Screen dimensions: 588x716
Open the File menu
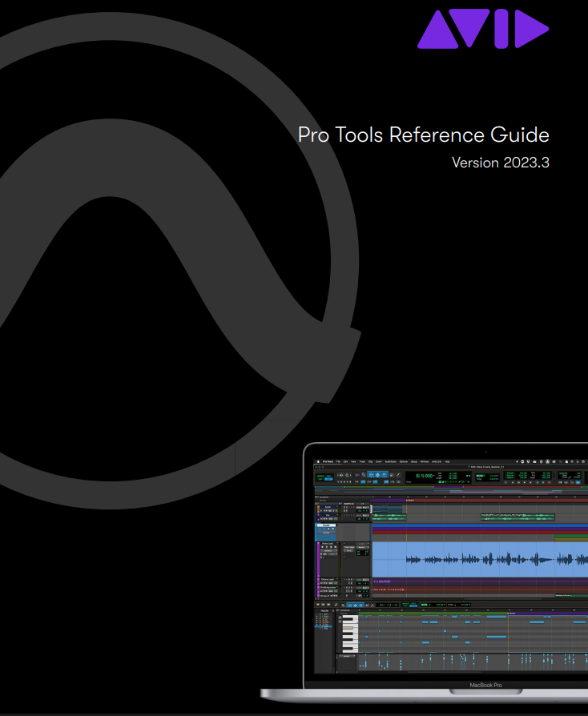coord(338,461)
